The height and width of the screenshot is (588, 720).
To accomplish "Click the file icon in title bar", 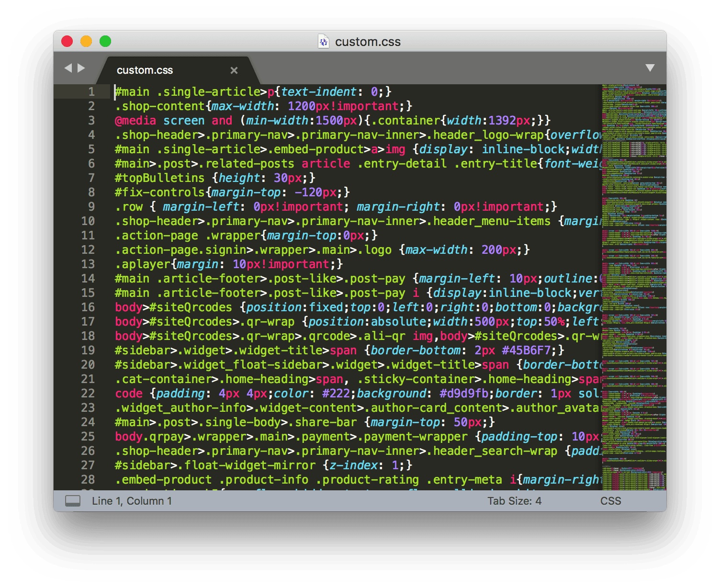I will coord(324,42).
